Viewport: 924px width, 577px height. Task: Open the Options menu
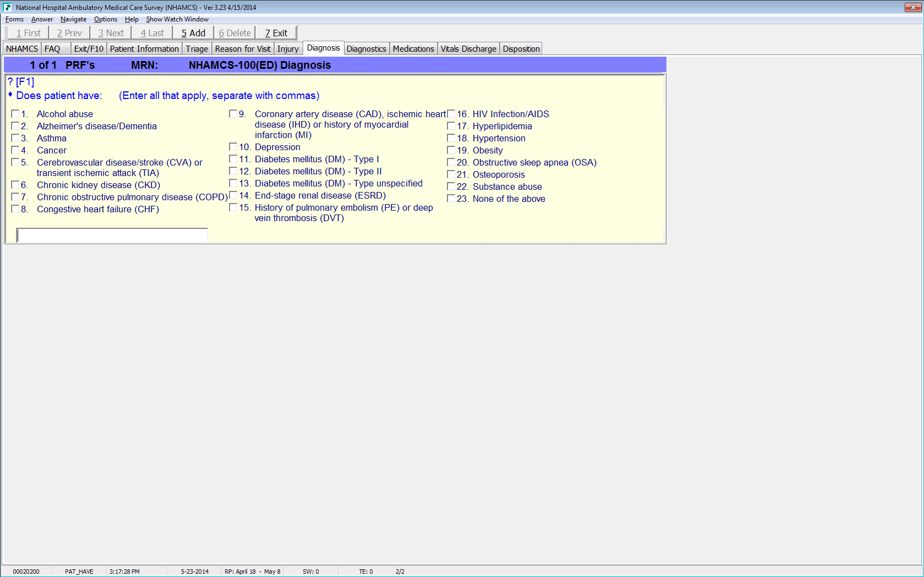click(105, 19)
